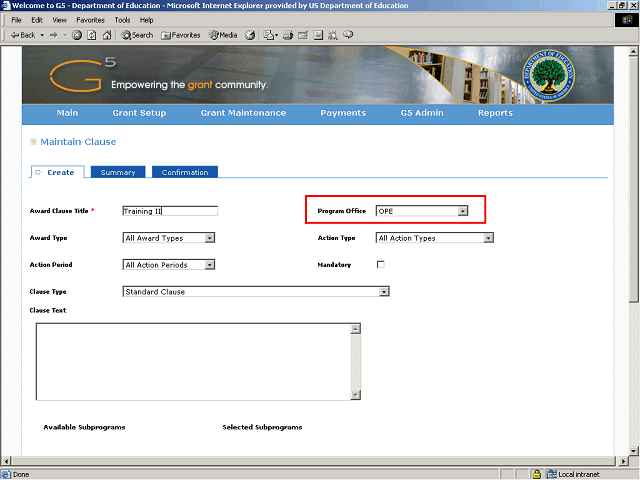The height and width of the screenshot is (480, 640).
Task: Click the Edit page toolbar icon
Action: [303, 35]
